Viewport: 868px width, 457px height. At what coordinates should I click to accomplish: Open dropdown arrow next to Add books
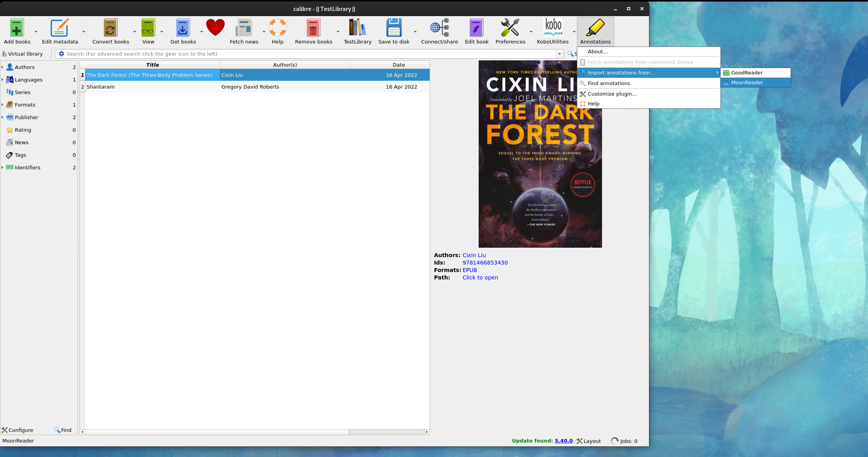point(36,31)
